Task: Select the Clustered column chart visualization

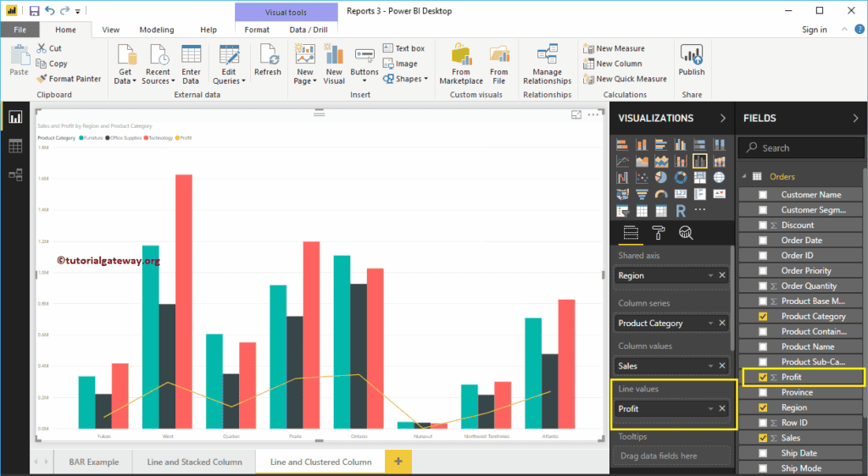Action: point(681,145)
